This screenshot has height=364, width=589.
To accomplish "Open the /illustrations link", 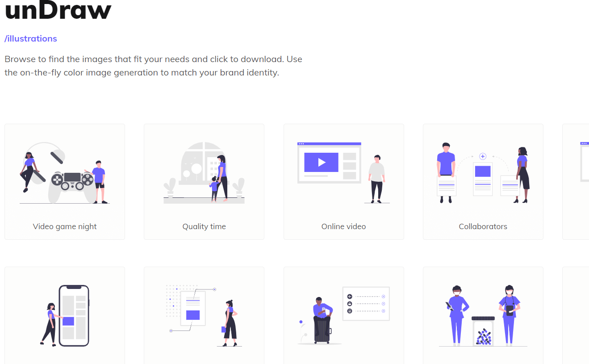I will pyautogui.click(x=31, y=38).
